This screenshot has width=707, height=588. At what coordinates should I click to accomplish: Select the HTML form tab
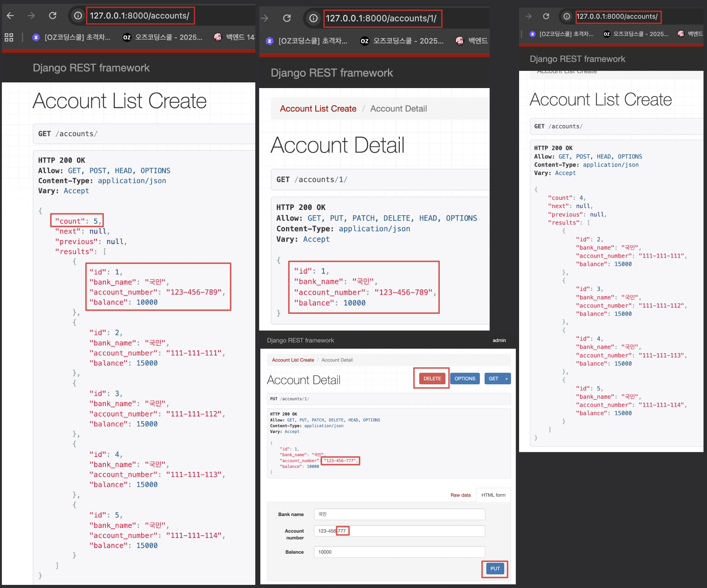tap(493, 495)
